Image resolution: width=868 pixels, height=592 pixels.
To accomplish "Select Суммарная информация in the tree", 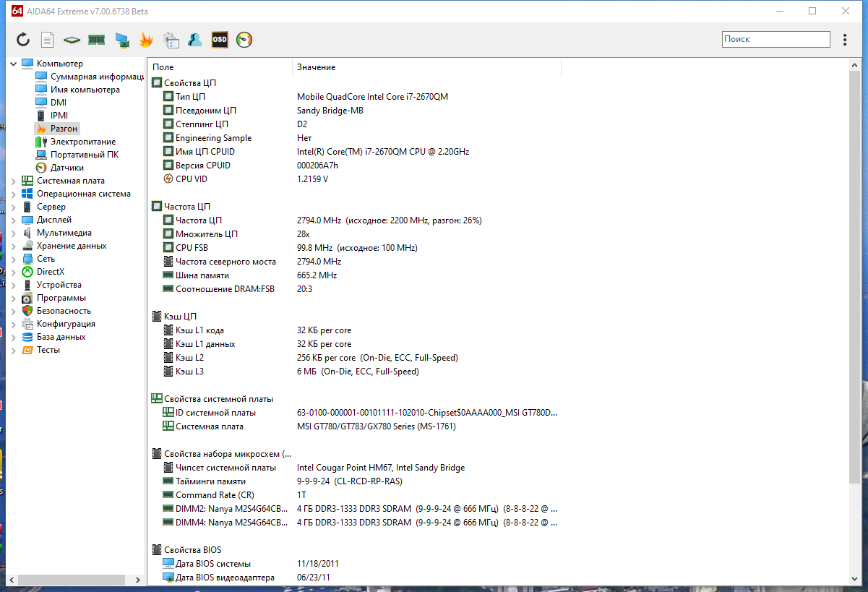I will 97,77.
